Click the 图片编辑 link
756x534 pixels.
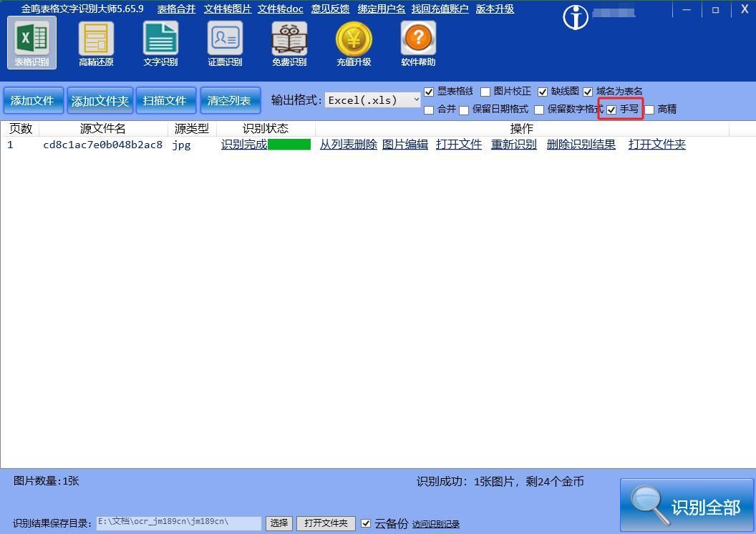pos(405,144)
